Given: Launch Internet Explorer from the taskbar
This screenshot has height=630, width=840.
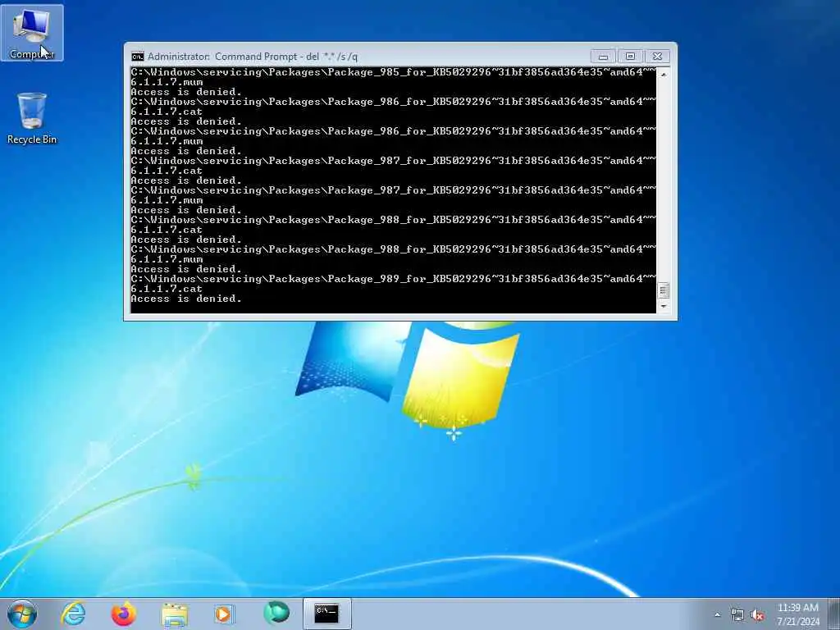Looking at the screenshot, I should tap(73, 614).
